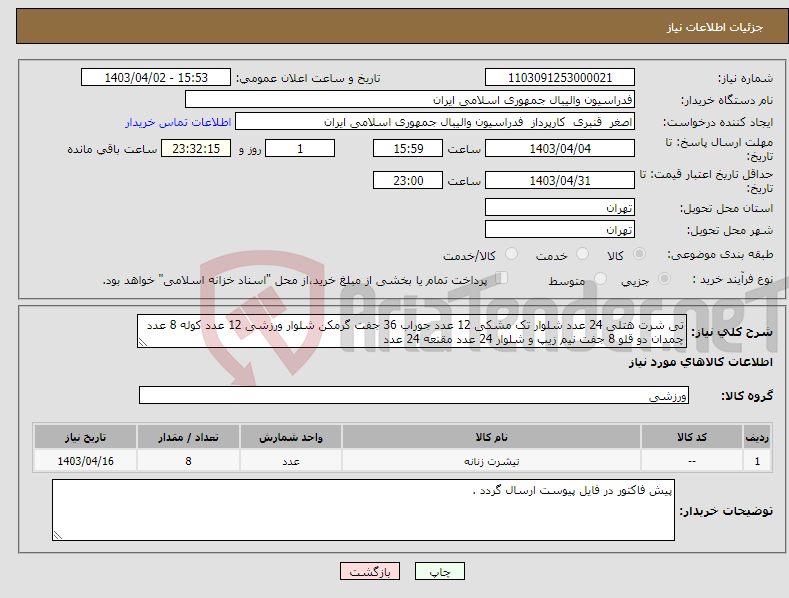Select the کالا/خدمت radio button
Screen dimensions: 789x598
pos(511,254)
